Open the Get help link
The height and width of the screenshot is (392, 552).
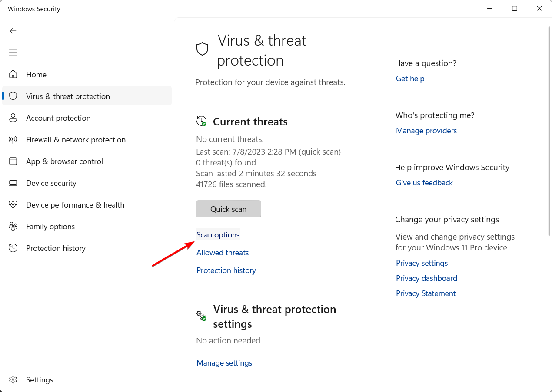click(410, 79)
